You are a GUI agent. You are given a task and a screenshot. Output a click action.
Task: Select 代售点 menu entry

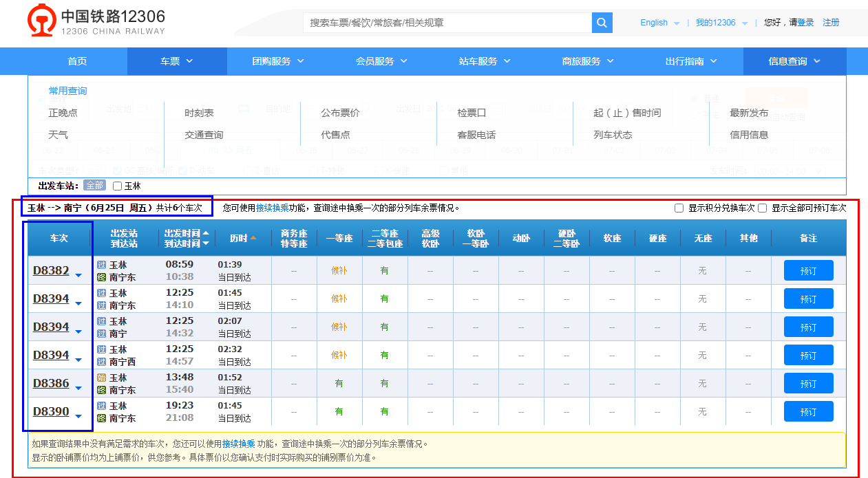click(335, 135)
